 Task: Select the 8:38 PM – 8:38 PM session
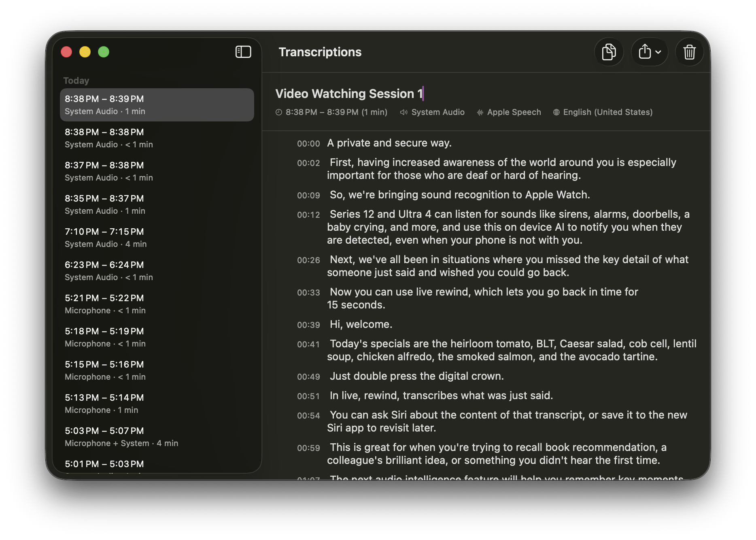click(x=157, y=138)
